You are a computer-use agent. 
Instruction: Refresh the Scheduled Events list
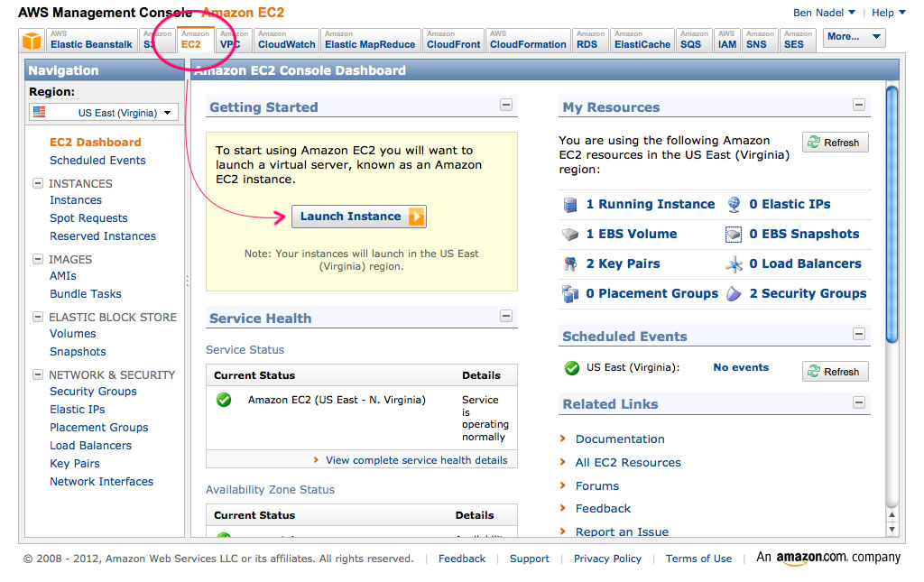(x=835, y=372)
